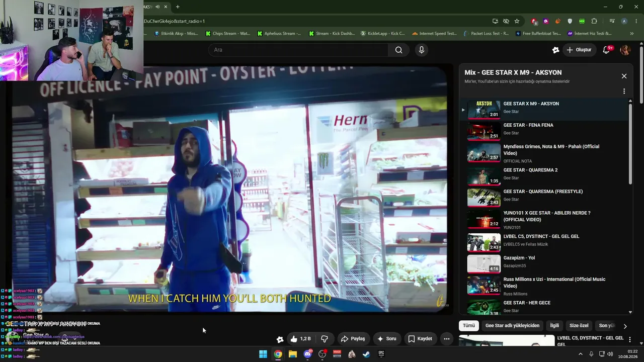Open the Apheliuss Stream bookmark

tap(279, 34)
